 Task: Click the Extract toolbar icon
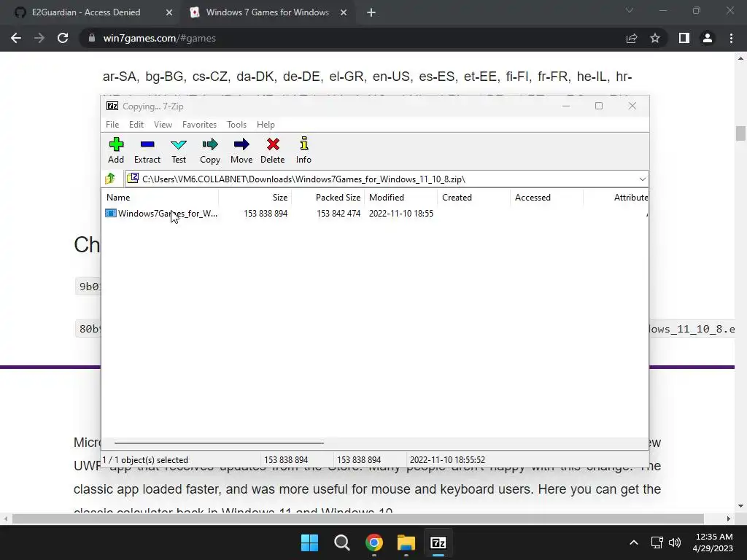(147, 150)
